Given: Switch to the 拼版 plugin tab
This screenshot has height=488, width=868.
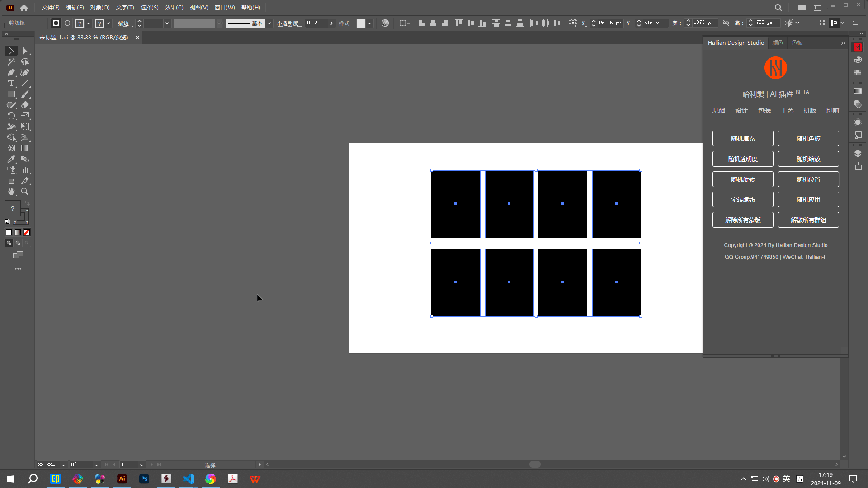Looking at the screenshot, I should 810,110.
